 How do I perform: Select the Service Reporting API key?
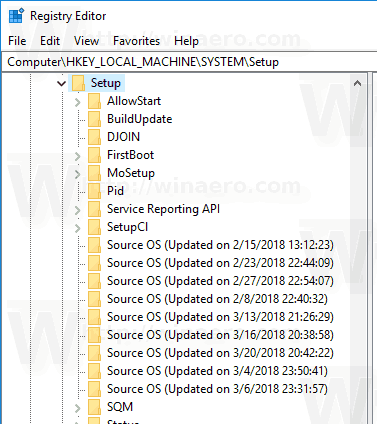[163, 209]
